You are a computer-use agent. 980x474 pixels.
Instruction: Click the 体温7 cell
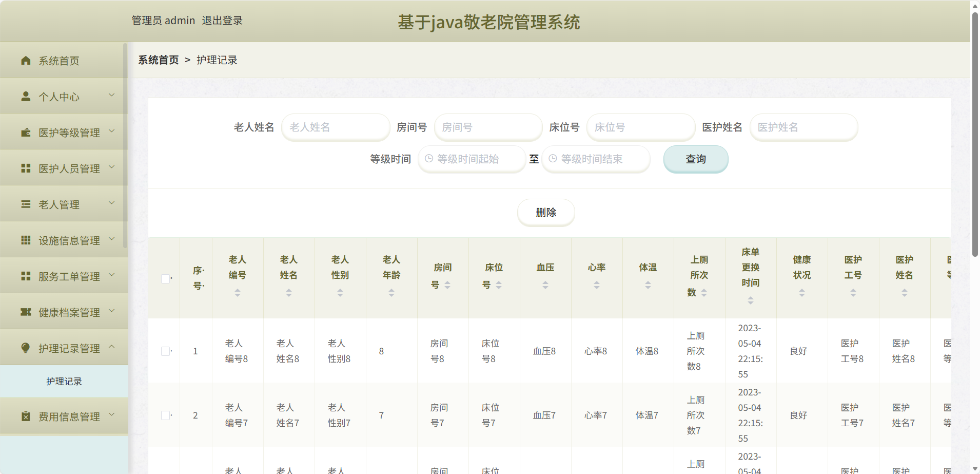(x=647, y=415)
